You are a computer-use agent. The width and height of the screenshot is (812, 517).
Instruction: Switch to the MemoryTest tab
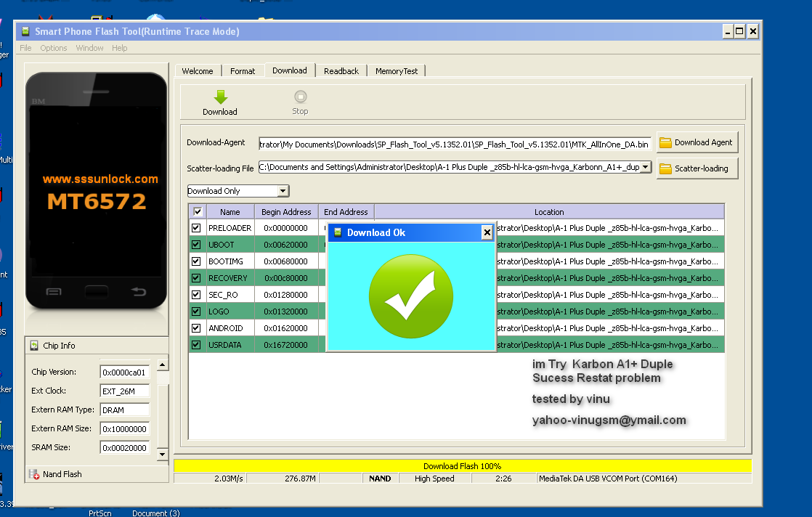(x=396, y=71)
